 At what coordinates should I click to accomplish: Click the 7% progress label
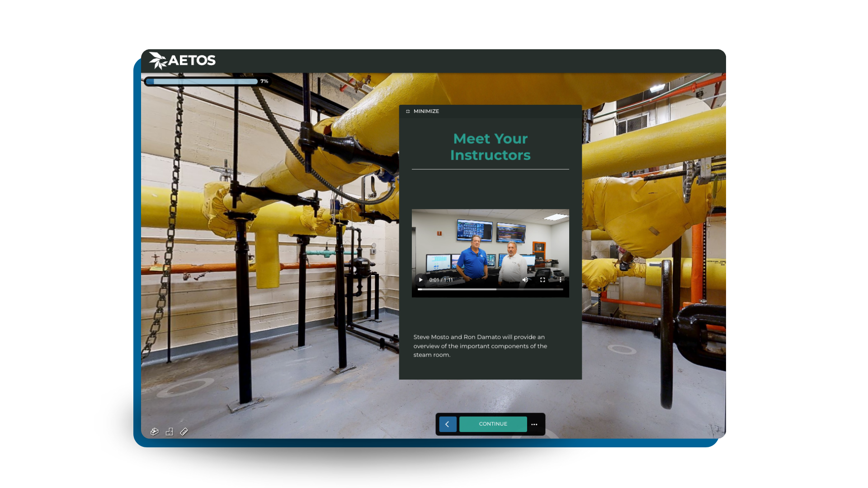[x=264, y=81]
